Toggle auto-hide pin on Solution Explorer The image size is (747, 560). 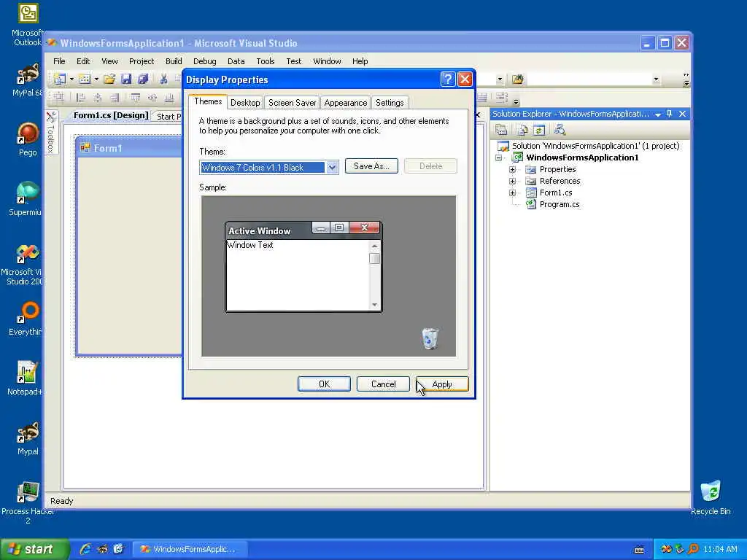click(670, 114)
